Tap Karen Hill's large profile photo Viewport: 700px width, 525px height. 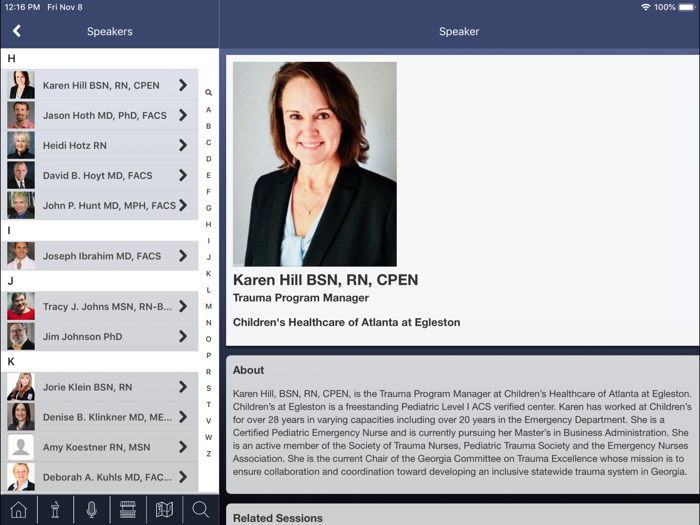click(x=314, y=164)
